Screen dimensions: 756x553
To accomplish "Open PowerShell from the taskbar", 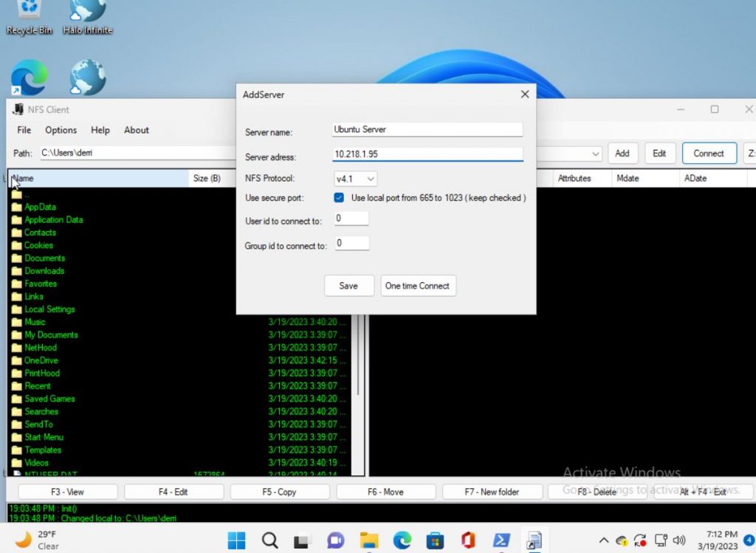I will point(502,540).
